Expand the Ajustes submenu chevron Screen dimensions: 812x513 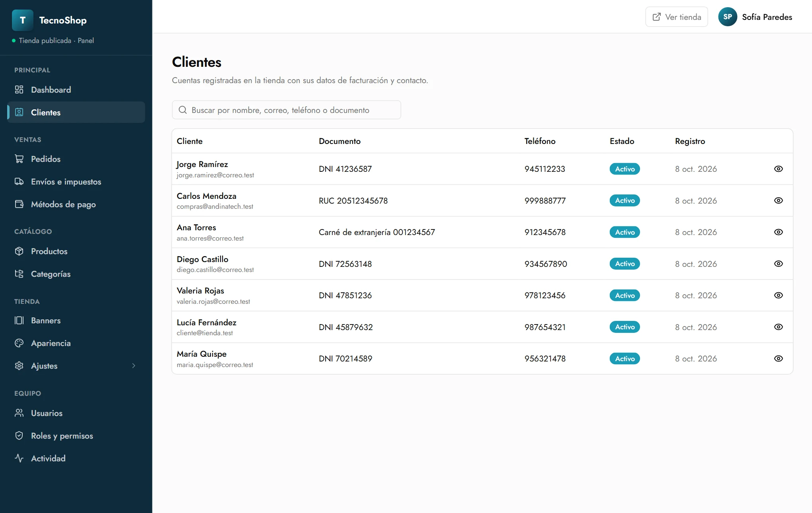click(134, 365)
